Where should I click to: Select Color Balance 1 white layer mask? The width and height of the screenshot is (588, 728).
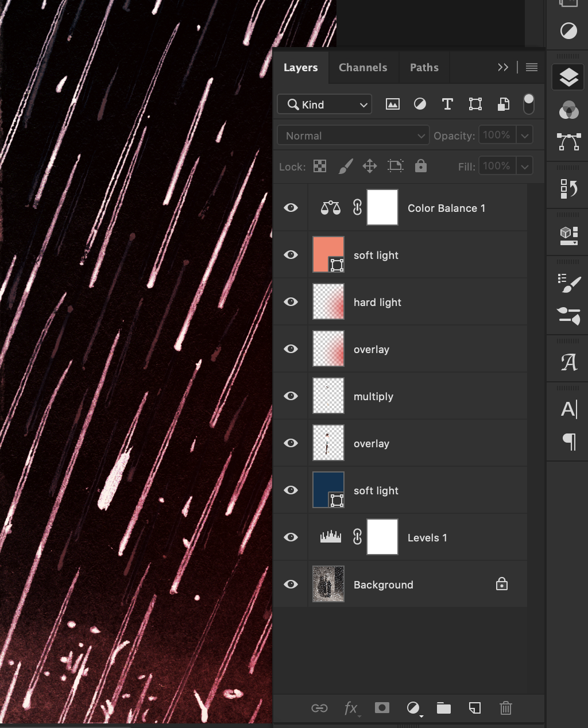382,207
